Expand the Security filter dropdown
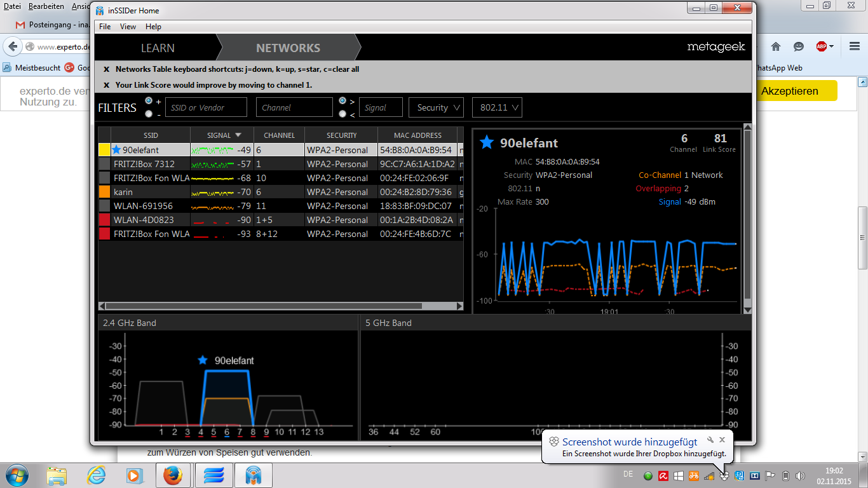 (436, 107)
